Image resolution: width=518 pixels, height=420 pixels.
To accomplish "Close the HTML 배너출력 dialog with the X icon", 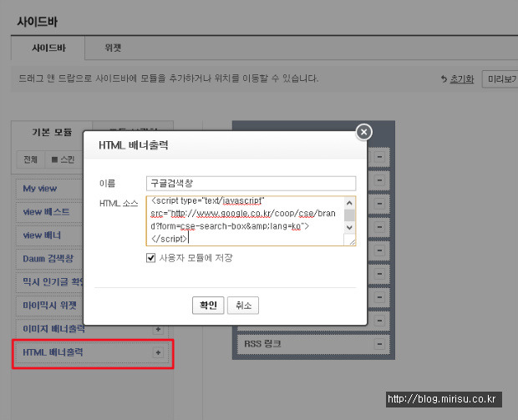I will [x=363, y=132].
